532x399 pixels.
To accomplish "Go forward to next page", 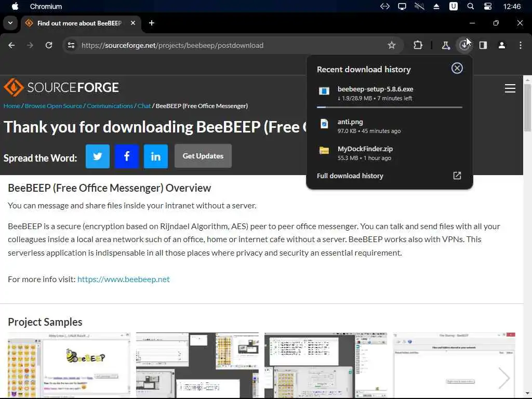I will (x=30, y=45).
